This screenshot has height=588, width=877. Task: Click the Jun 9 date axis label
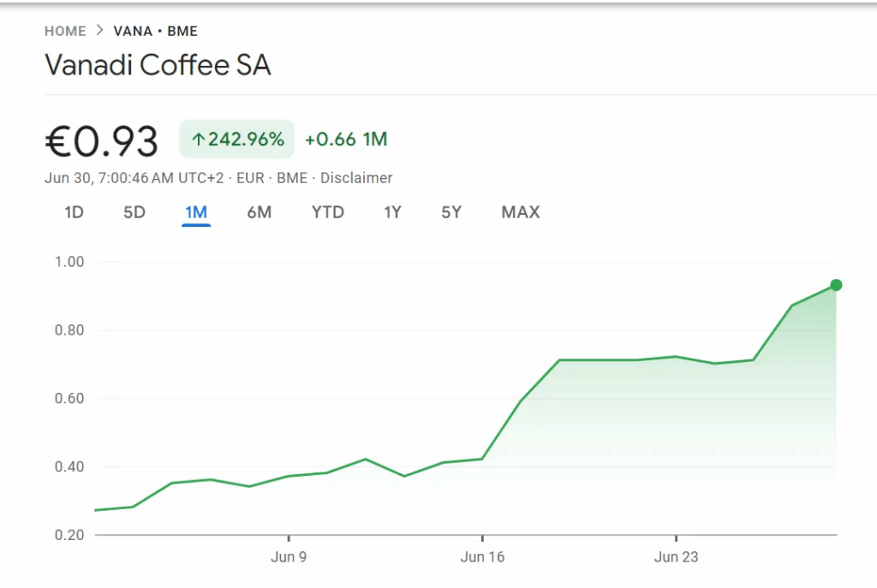(289, 557)
